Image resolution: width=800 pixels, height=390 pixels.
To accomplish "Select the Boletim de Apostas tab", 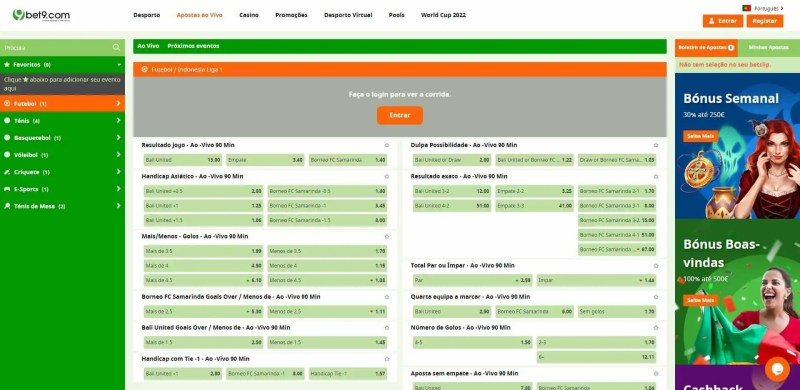I will point(706,47).
